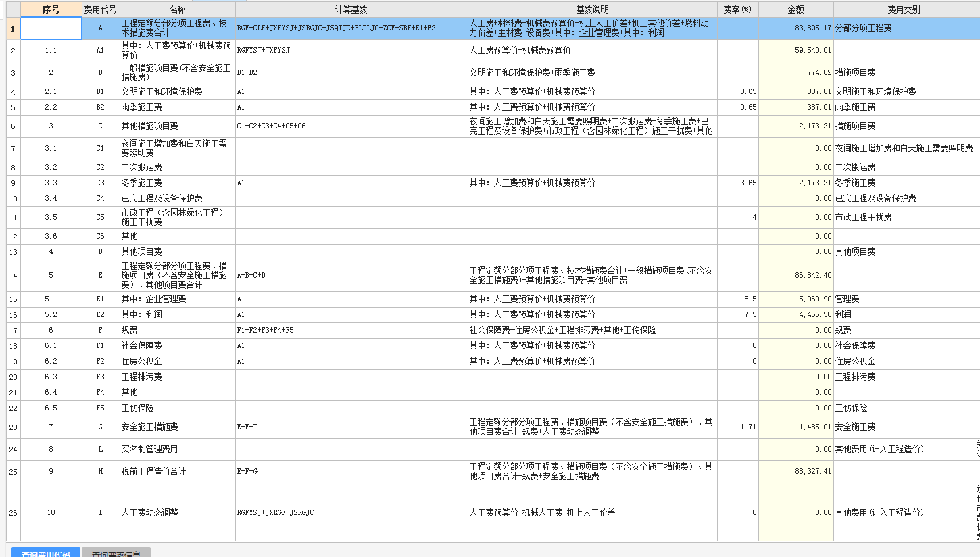The height and width of the screenshot is (557, 980).
Task: Select the long formula starting with RGF+CLF+JXFYSJ
Action: tap(351, 28)
